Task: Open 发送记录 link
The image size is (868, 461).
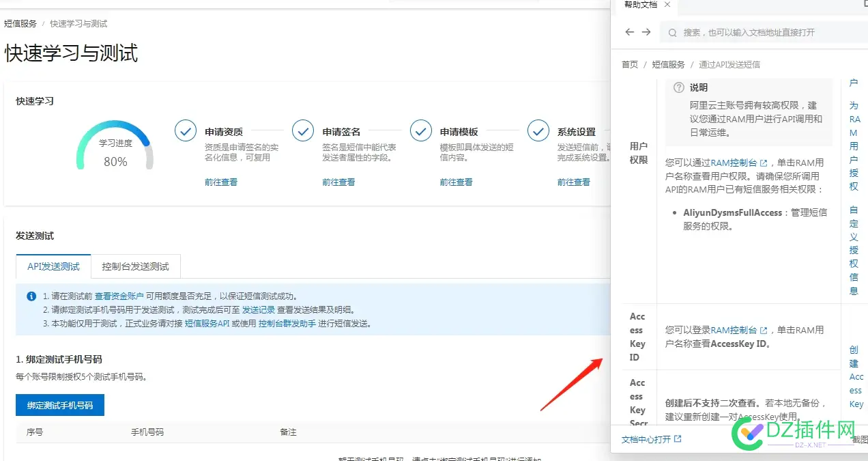Action: [x=259, y=310]
